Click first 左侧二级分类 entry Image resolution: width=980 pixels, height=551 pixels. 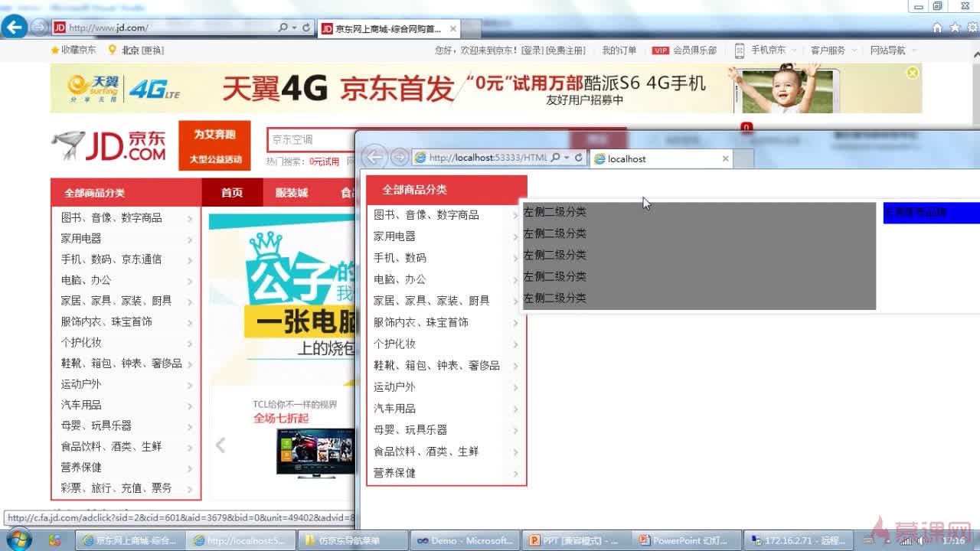[555, 212]
